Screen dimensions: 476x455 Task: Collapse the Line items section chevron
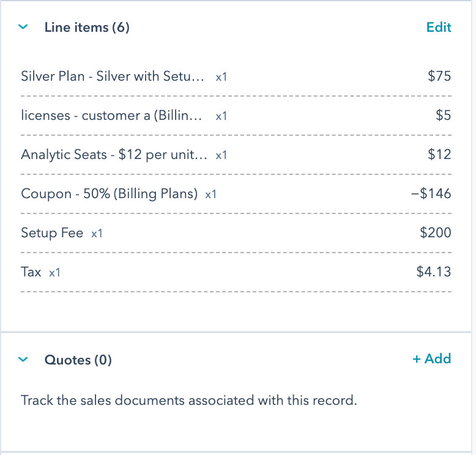pyautogui.click(x=23, y=27)
